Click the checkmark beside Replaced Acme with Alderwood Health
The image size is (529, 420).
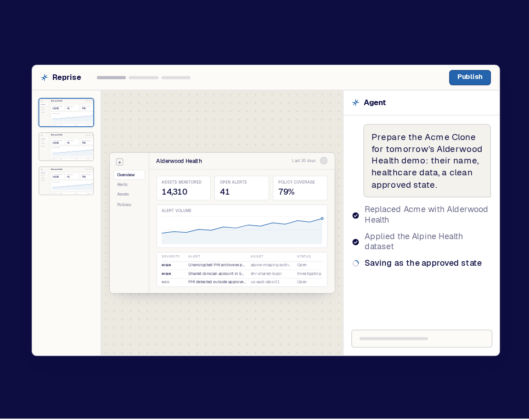355,216
